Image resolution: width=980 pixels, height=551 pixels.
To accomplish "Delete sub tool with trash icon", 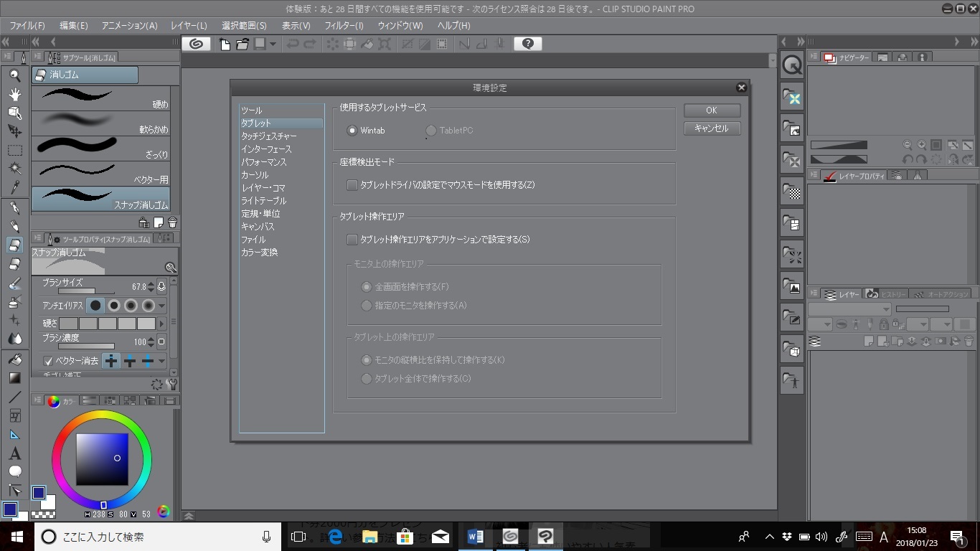I will [172, 222].
